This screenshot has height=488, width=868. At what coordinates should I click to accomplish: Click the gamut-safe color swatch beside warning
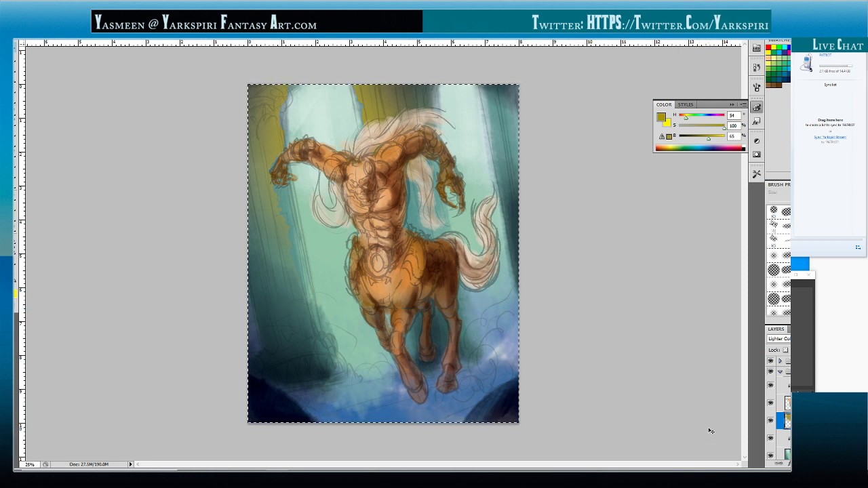[x=669, y=136]
